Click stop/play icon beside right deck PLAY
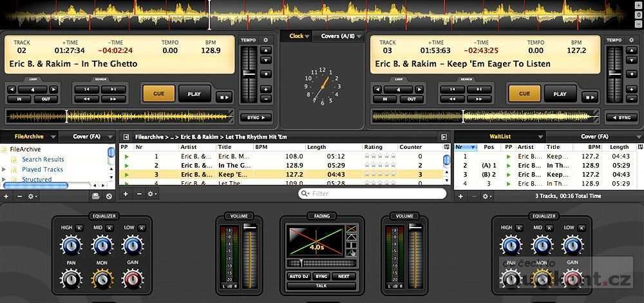Screen dimensions: 644x303 coord(590,97)
